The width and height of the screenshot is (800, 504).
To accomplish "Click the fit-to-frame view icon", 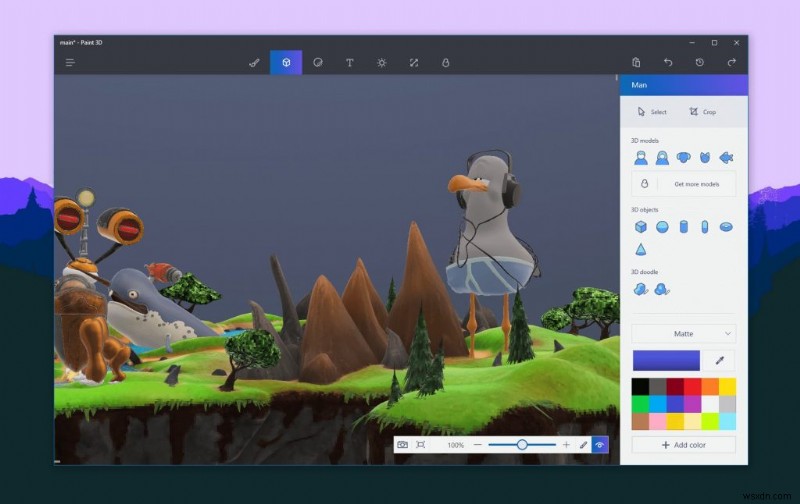I will pos(420,445).
